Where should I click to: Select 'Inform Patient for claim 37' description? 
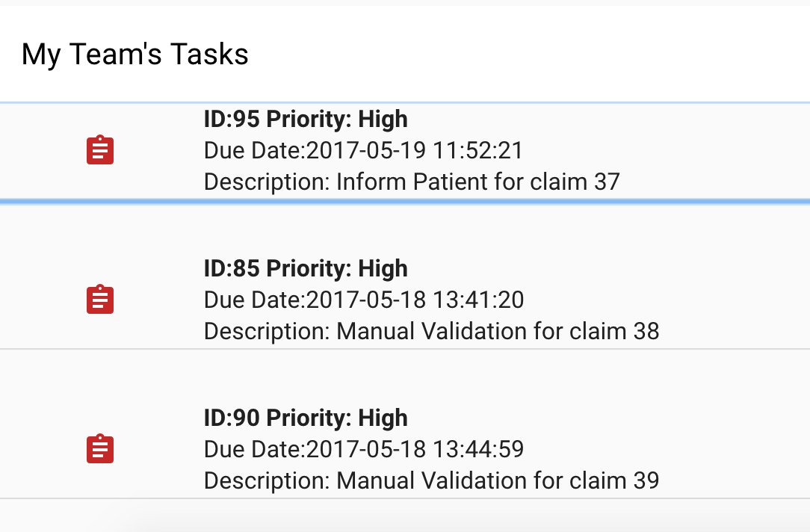coord(477,182)
